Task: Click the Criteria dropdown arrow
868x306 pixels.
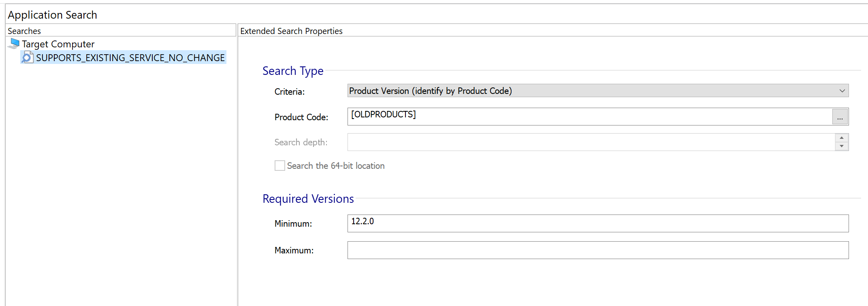Action: [x=842, y=91]
